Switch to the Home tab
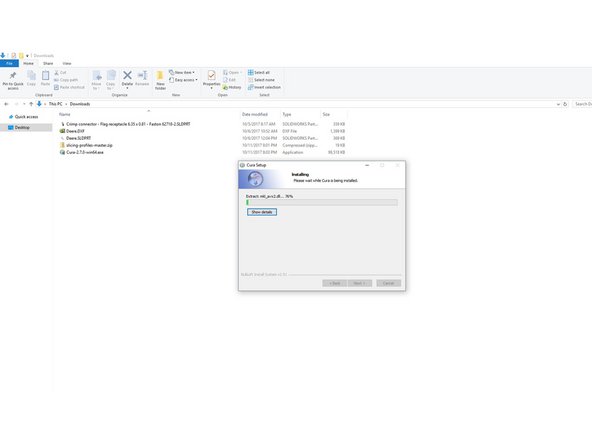 [x=28, y=63]
